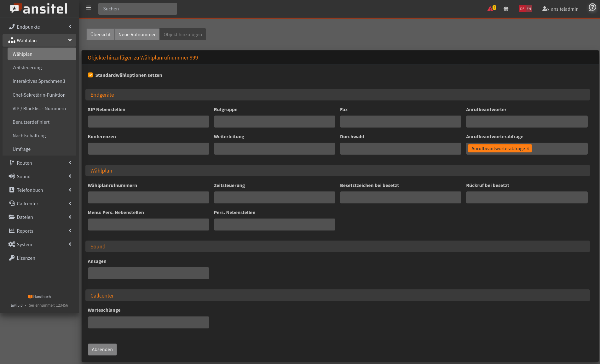Remove the Anrufbeantworterabfrage tag
The width and height of the screenshot is (600, 364).
click(x=528, y=149)
